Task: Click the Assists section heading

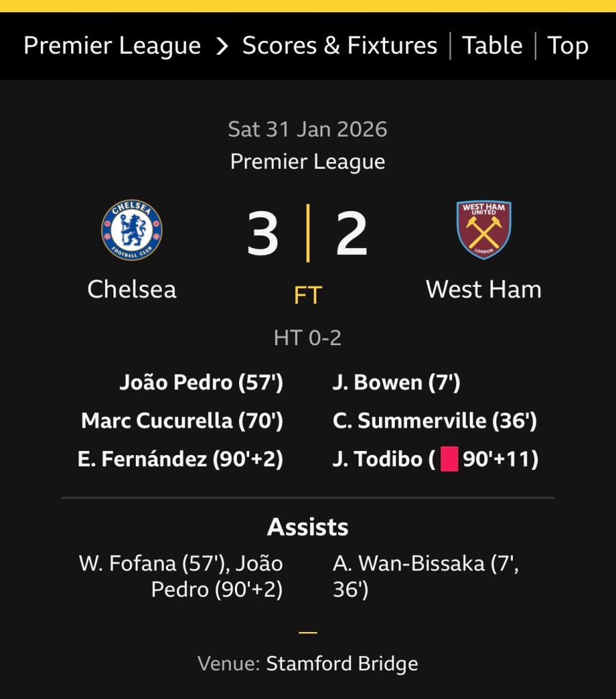Action: 307,527
